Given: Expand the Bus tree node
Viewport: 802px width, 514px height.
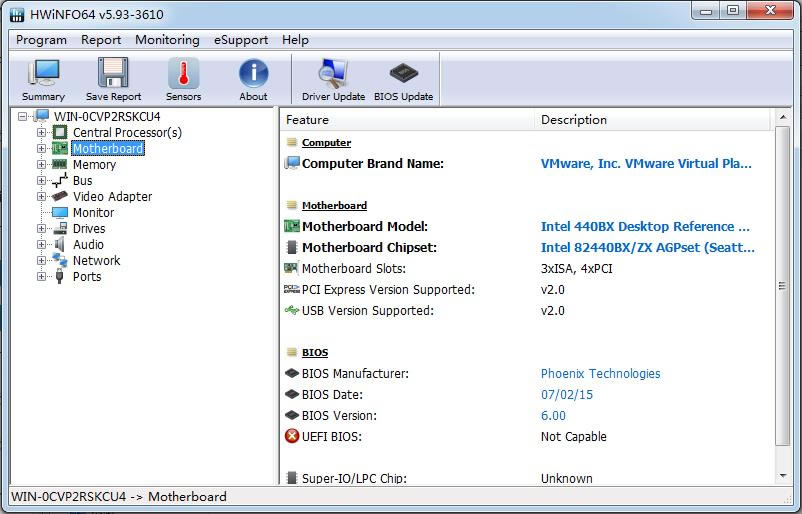Looking at the screenshot, I should [x=41, y=181].
